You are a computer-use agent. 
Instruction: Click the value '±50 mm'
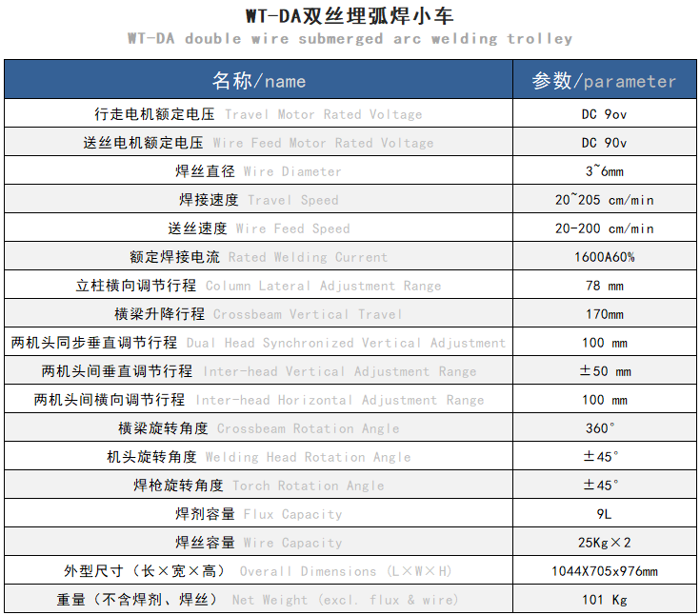coord(605,371)
